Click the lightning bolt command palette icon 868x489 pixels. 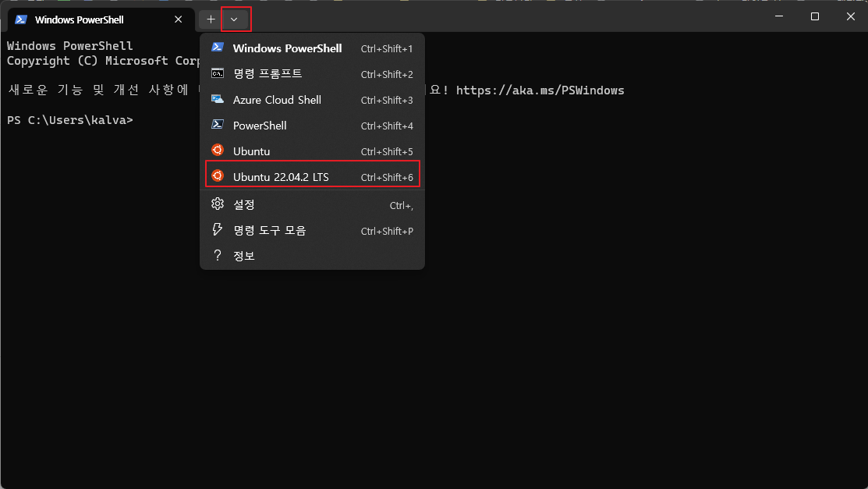(x=218, y=229)
